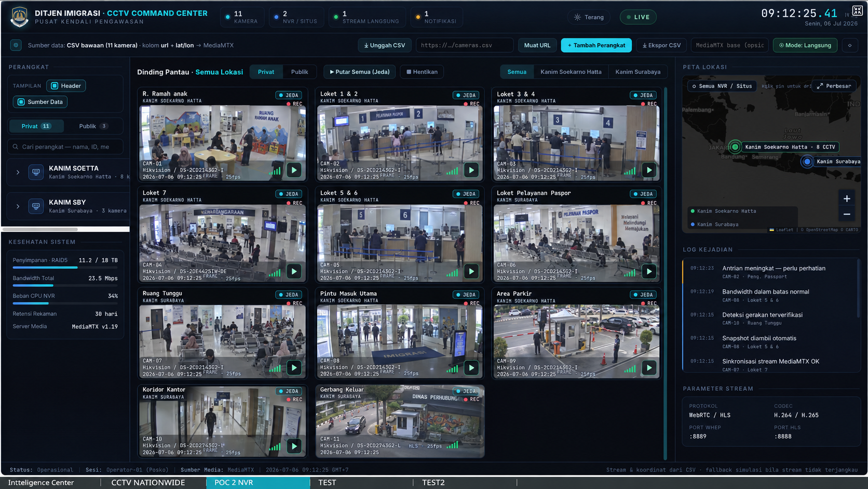Expand the KANIM SBY device group
The width and height of the screenshot is (868, 489).
18,206
